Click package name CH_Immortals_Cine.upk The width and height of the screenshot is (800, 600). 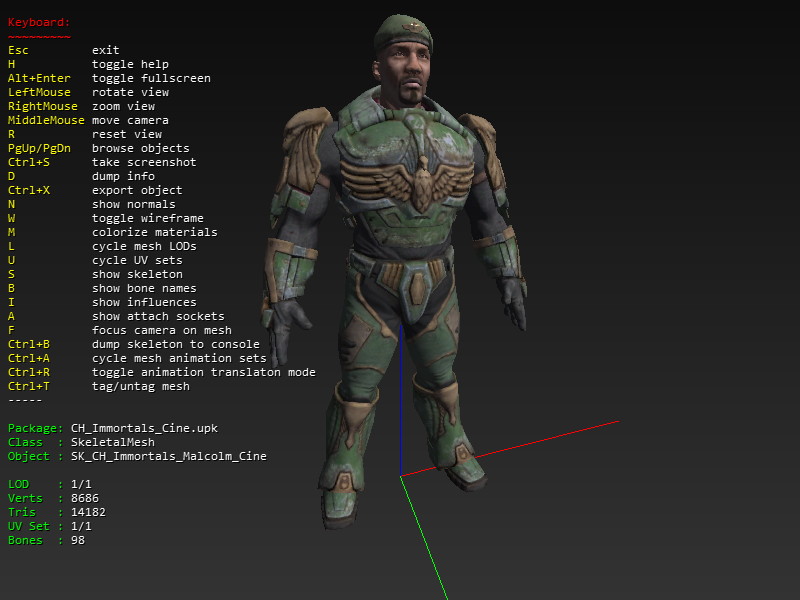click(x=144, y=428)
